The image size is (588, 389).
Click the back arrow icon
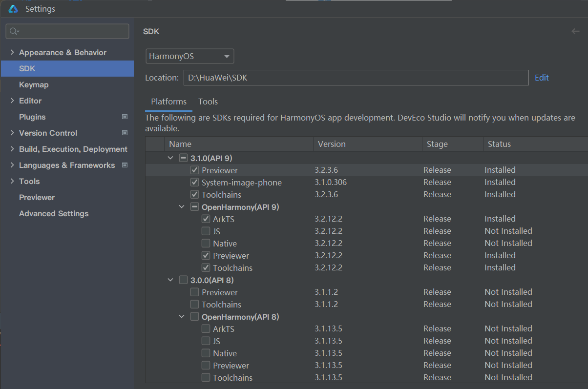575,31
